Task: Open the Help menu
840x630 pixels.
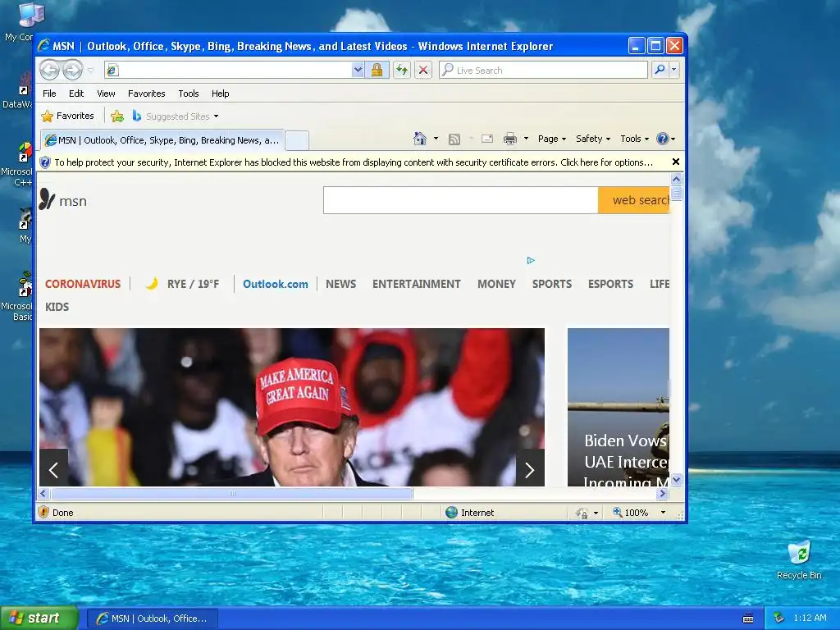Action: [220, 94]
